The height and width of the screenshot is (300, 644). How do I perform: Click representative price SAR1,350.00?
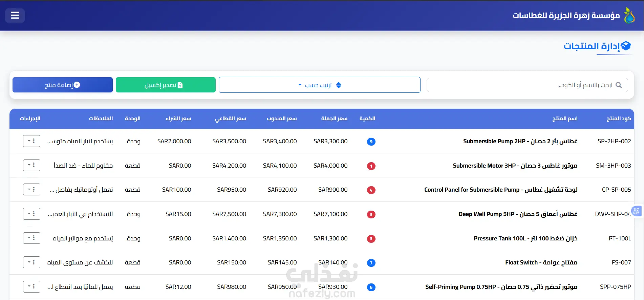click(x=280, y=238)
